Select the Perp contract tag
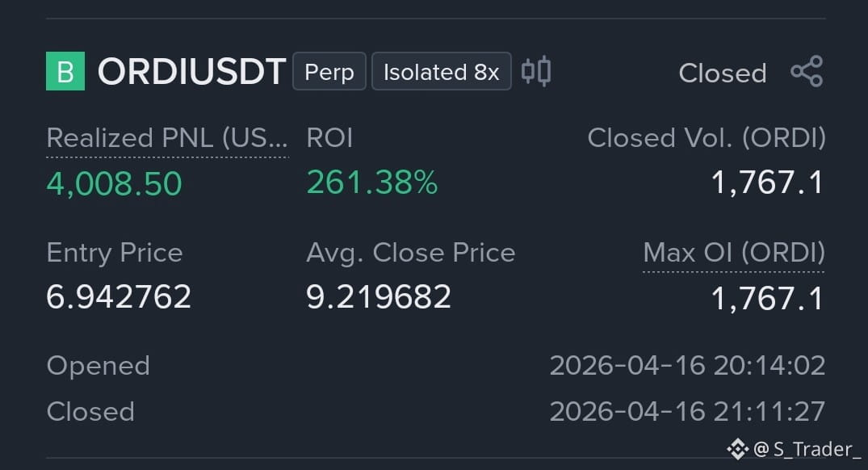The height and width of the screenshot is (470, 868). (329, 71)
